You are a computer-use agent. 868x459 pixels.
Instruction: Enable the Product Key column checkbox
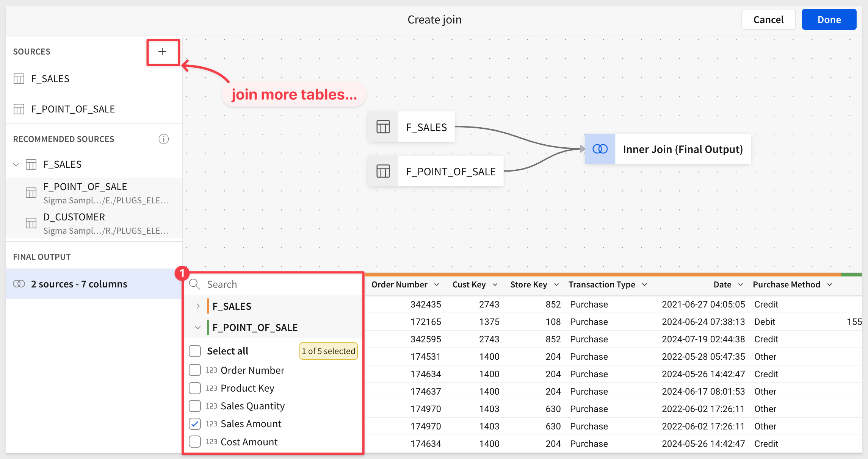point(195,388)
